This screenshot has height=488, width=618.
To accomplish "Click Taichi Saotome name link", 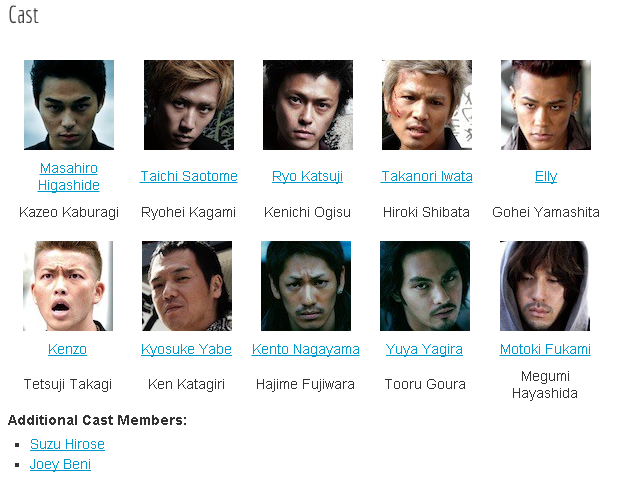I will coord(189,176).
